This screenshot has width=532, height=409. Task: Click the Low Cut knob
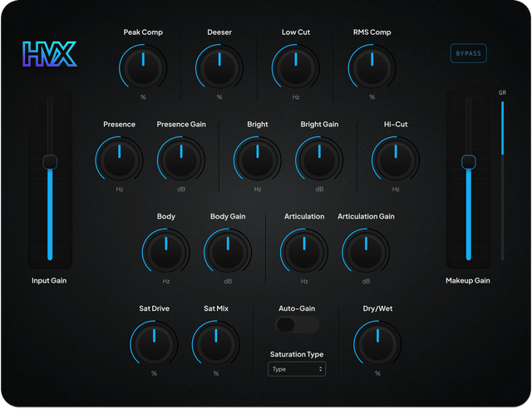coord(296,67)
